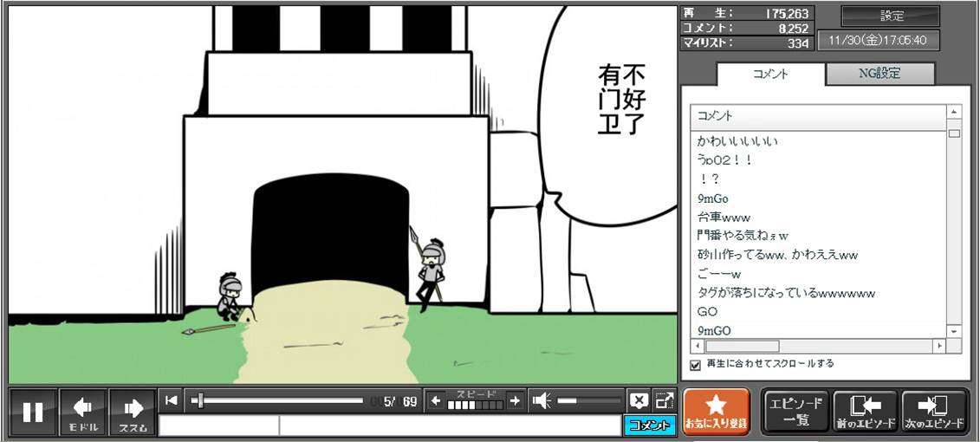Decrease playback speed with left arrow

tap(436, 400)
